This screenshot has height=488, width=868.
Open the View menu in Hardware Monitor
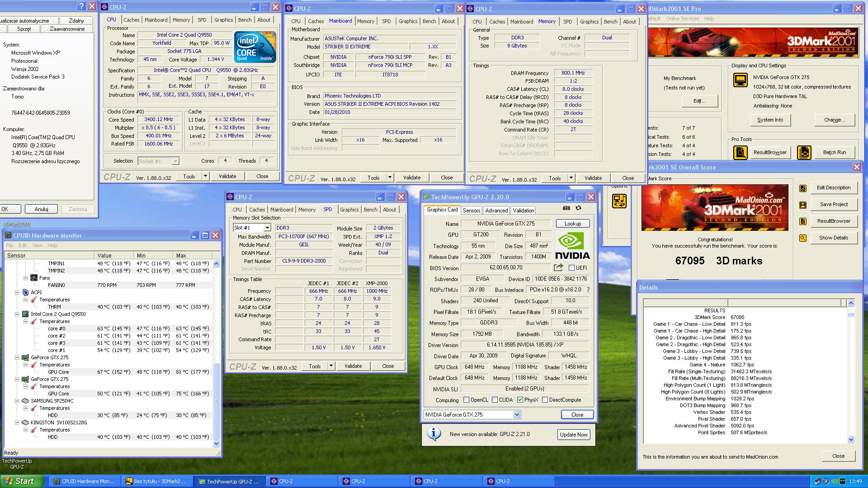(37, 245)
